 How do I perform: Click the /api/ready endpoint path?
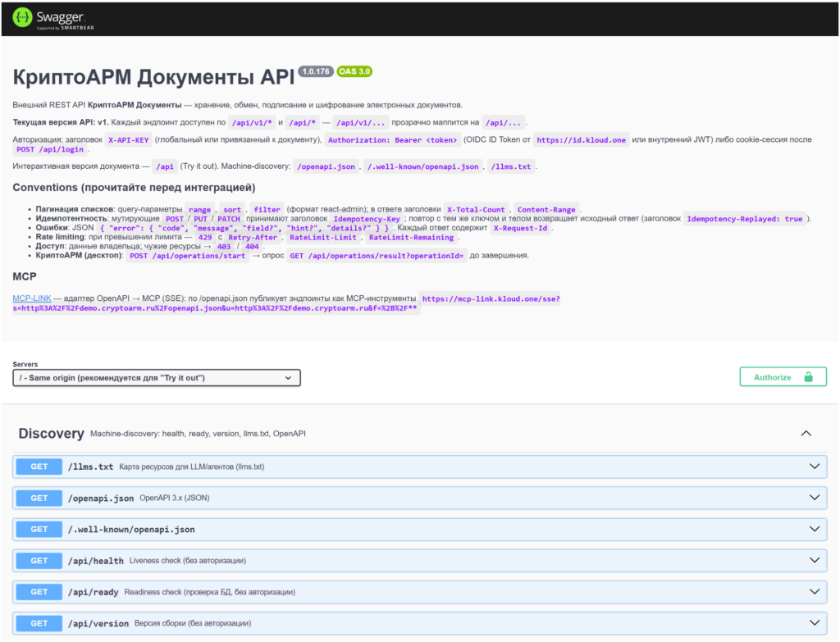click(x=94, y=592)
